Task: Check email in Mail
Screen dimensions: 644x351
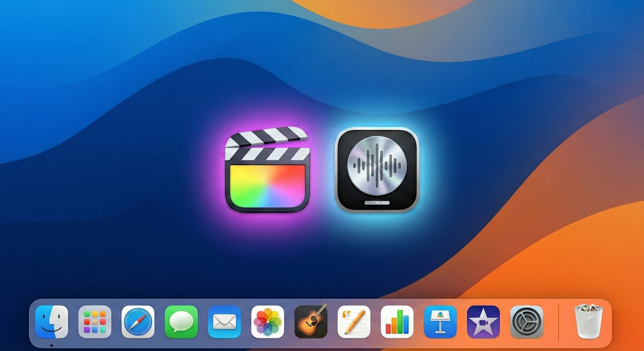Action: pyautogui.click(x=225, y=322)
